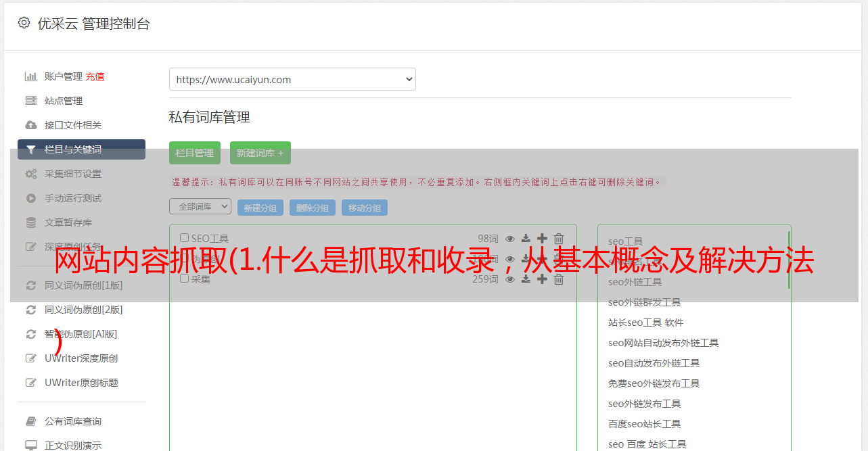This screenshot has height=451, width=868.
Task: Click the monitor icon for 正文识别演示
Action: [30, 446]
